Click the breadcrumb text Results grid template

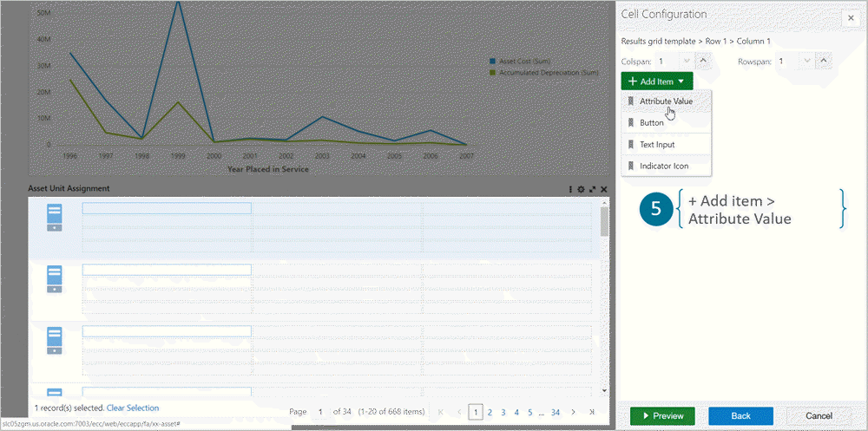pos(658,41)
